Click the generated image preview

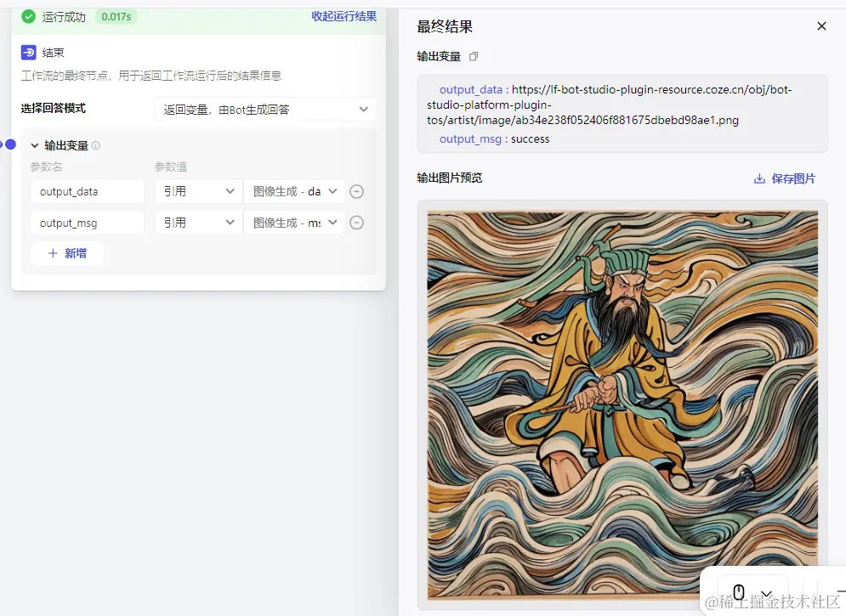(x=622, y=404)
